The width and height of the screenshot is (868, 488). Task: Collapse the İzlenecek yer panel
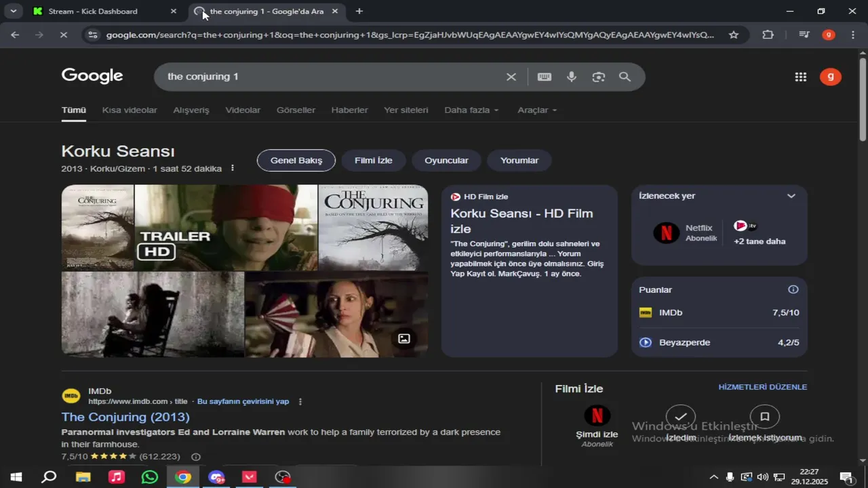point(791,196)
